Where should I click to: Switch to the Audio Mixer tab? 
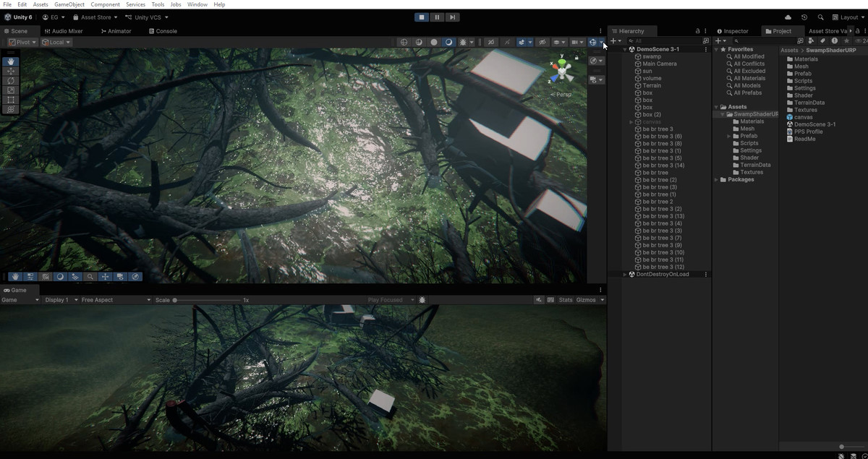click(x=63, y=31)
